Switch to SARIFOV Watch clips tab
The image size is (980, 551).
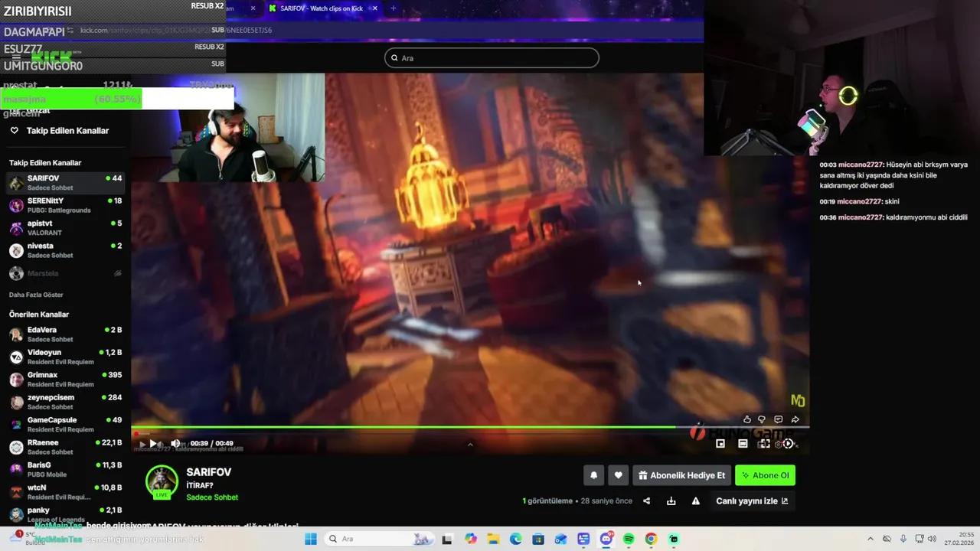click(322, 8)
